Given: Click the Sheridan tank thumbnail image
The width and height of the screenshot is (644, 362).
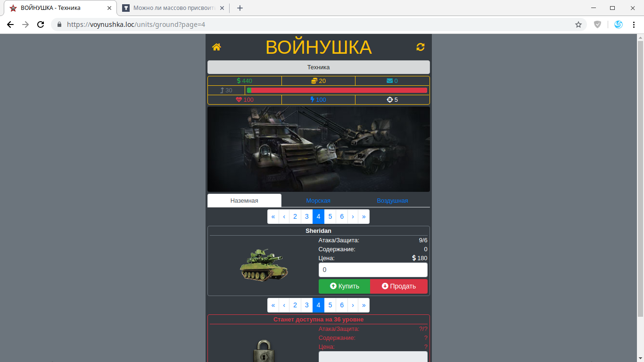Looking at the screenshot, I should click(264, 265).
